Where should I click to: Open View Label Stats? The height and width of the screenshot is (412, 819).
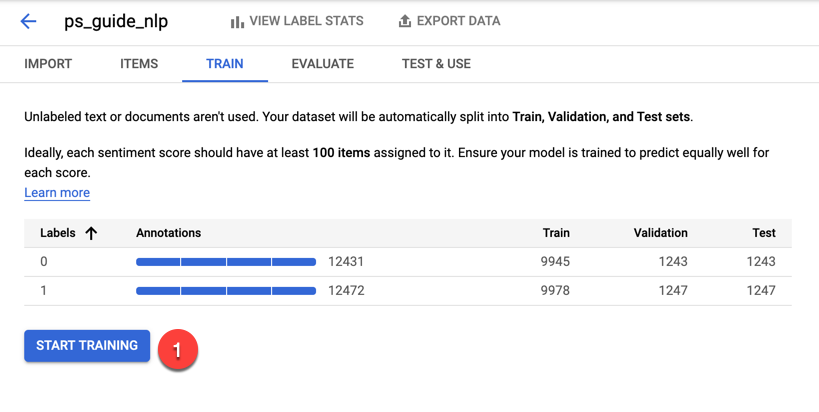[x=297, y=21]
